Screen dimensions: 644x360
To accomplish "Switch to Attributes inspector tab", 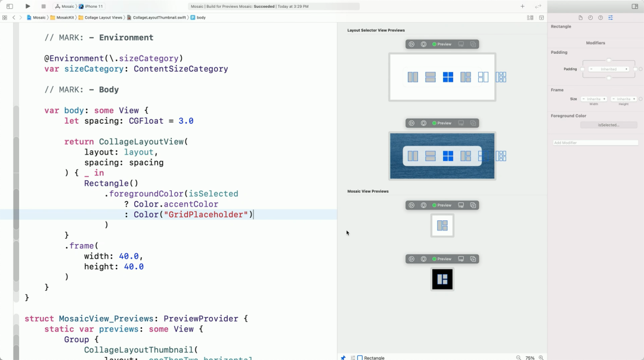I will coord(611,18).
